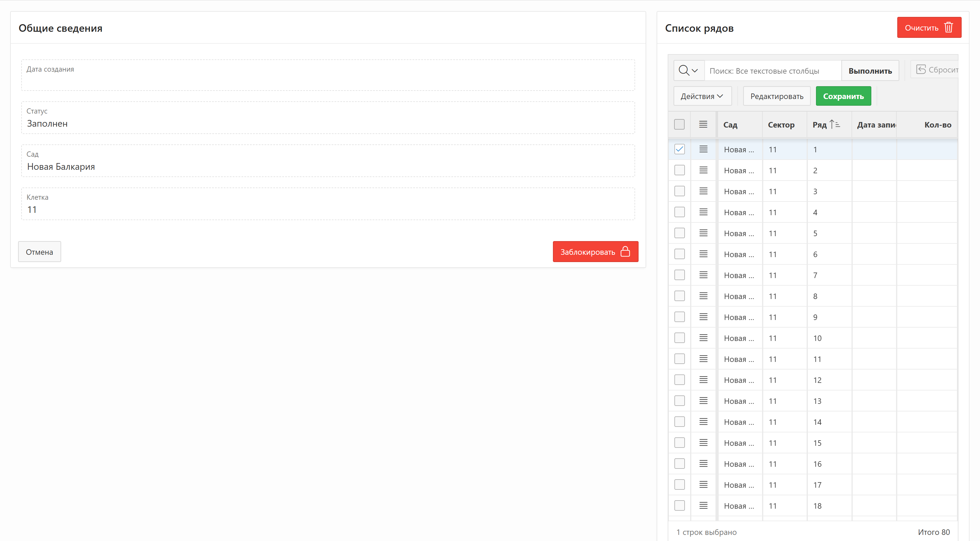Click the lock icon on Заблокировать button
The height and width of the screenshot is (541, 980).
click(x=625, y=252)
